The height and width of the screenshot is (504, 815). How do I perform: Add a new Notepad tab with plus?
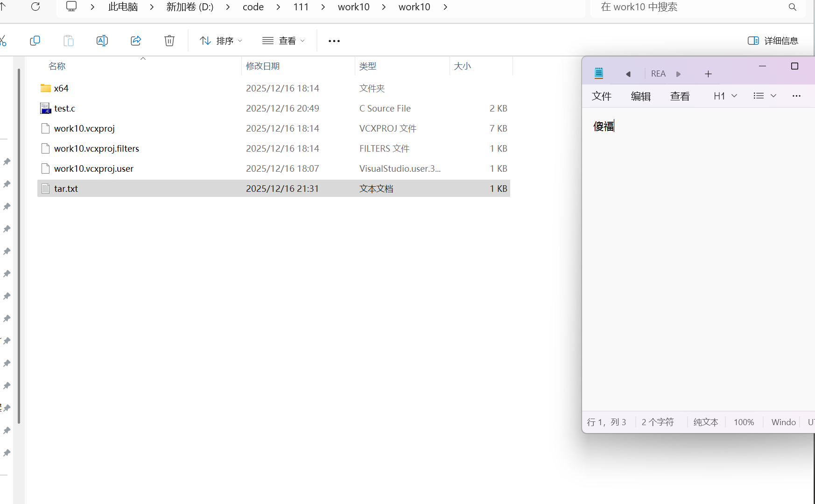[708, 74]
